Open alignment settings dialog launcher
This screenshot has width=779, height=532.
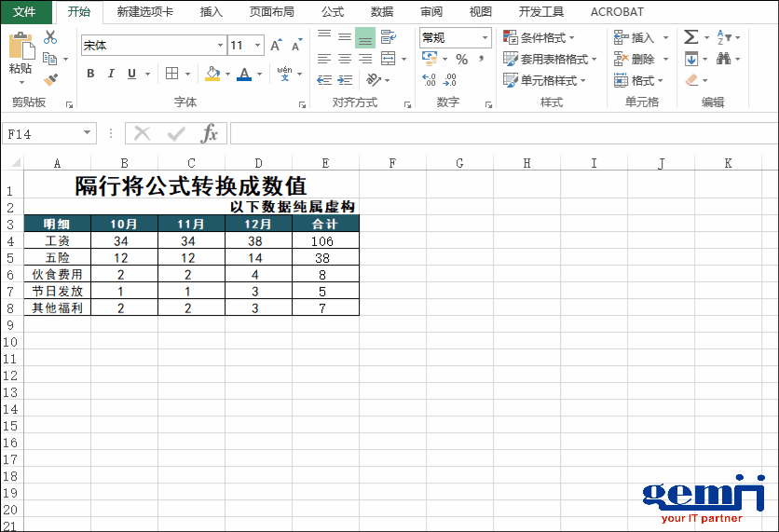(407, 104)
